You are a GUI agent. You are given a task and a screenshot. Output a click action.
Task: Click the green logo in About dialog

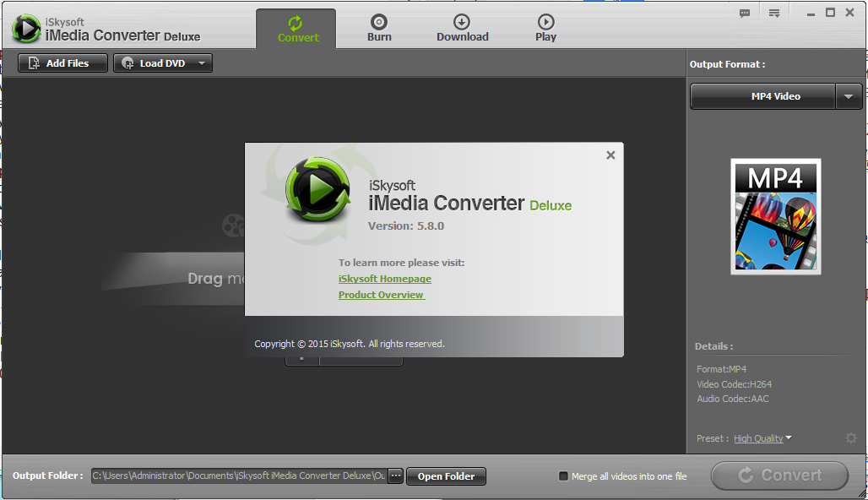click(x=317, y=190)
